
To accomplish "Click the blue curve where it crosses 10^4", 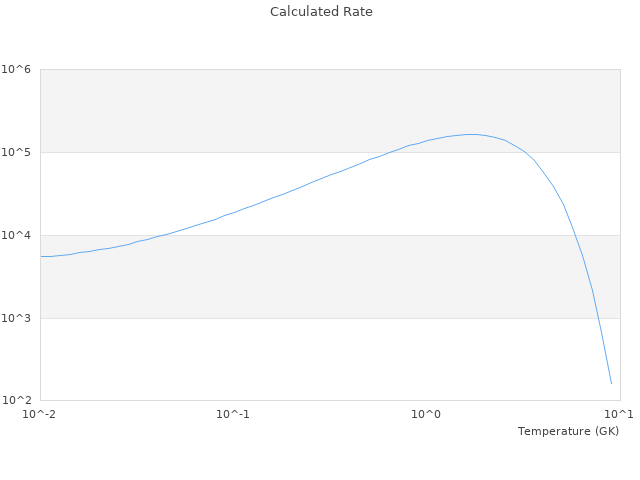I will (x=162, y=235).
